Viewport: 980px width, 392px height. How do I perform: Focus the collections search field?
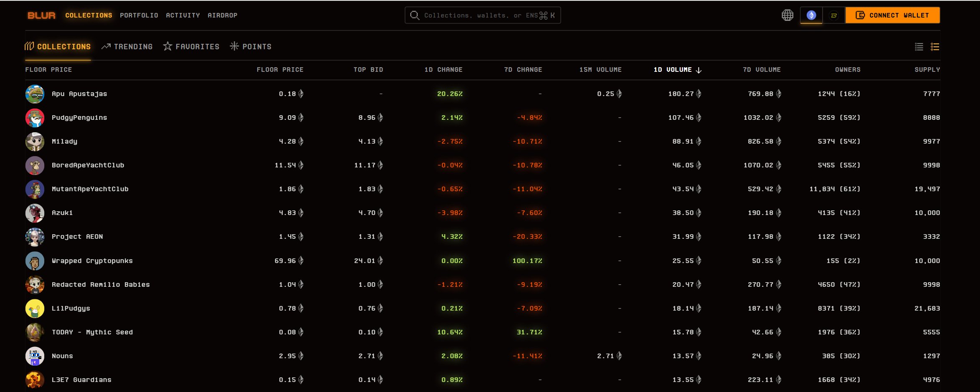tap(483, 15)
